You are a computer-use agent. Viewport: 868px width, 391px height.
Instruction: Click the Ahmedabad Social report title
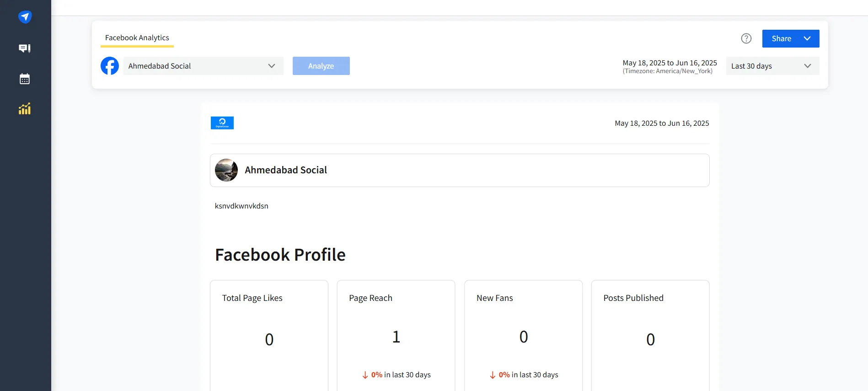tap(286, 170)
